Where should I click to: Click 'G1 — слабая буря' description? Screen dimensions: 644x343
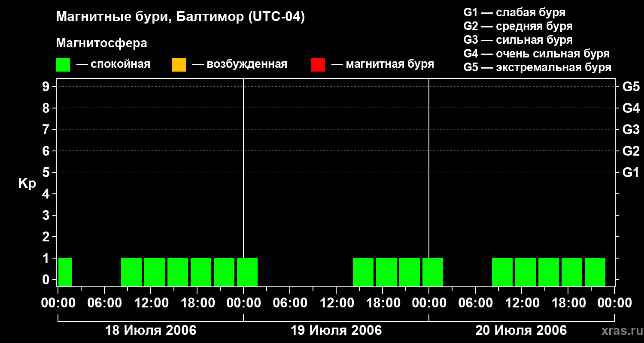tap(514, 12)
